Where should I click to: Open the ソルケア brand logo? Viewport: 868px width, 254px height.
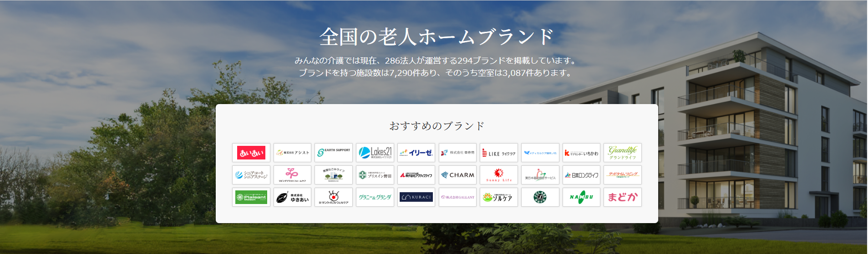pyautogui.click(x=499, y=197)
